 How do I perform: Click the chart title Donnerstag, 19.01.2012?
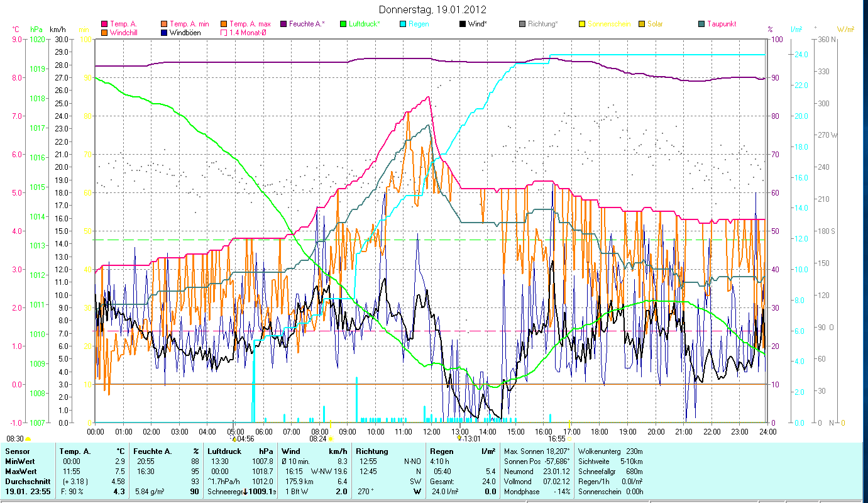tap(433, 9)
